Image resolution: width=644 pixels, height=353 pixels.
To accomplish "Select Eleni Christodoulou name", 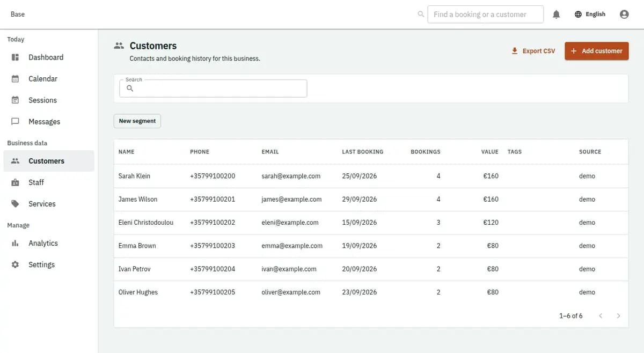I will (146, 223).
